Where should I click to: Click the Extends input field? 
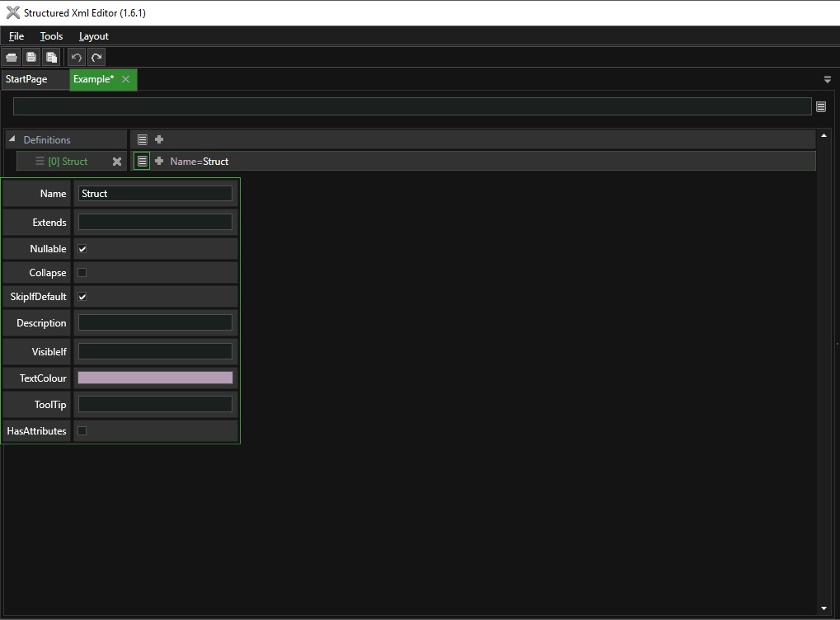point(155,222)
